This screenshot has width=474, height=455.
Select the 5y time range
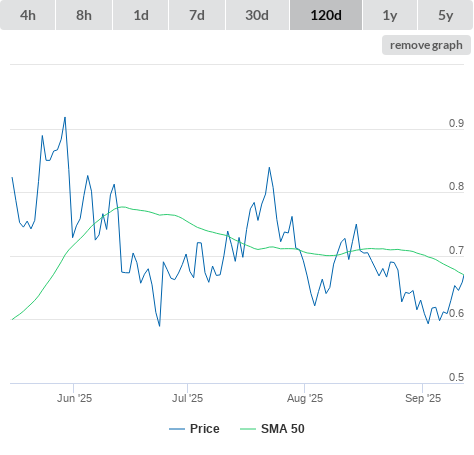pos(445,15)
